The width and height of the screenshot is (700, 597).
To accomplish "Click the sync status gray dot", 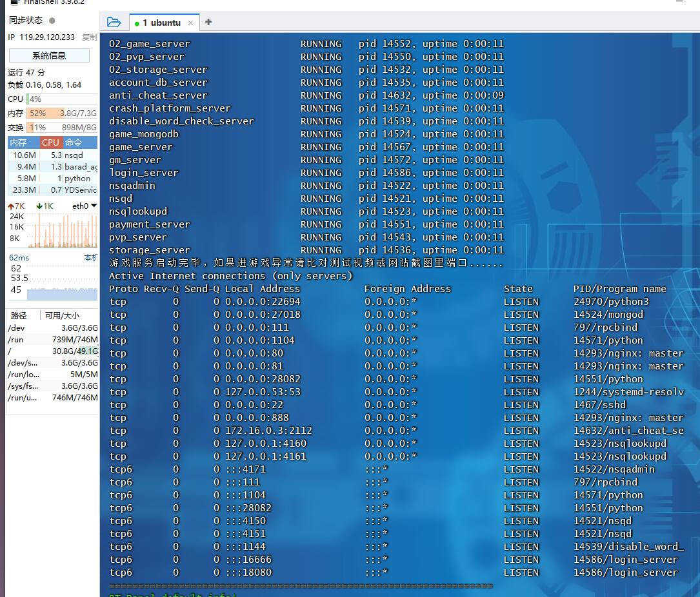I will [x=52, y=21].
